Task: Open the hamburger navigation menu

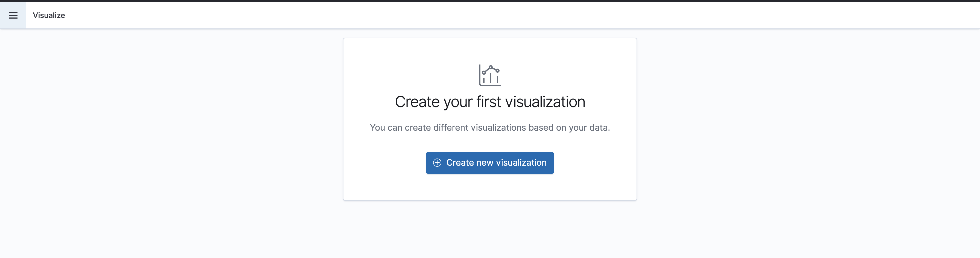Action: tap(13, 15)
